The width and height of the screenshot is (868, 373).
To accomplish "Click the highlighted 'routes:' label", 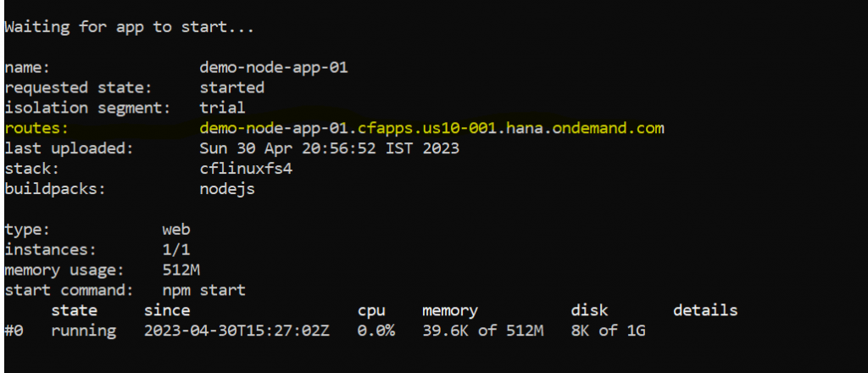I will click(36, 128).
